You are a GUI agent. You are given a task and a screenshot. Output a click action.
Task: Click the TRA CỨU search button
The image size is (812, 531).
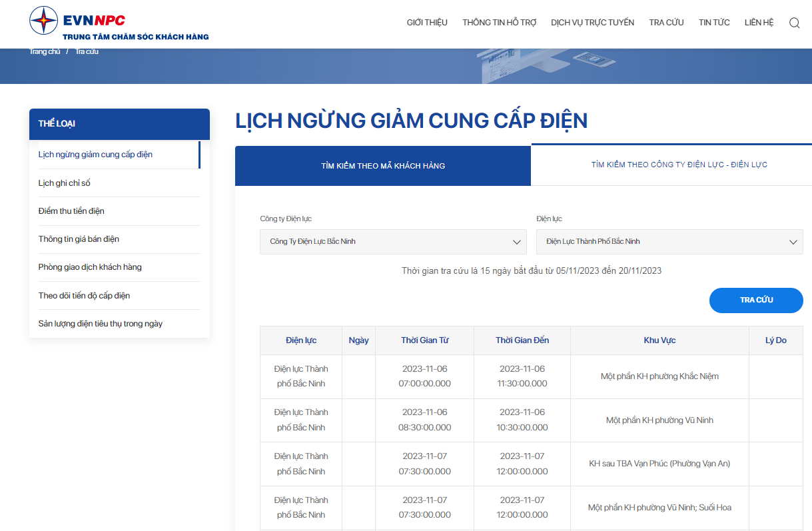pos(756,300)
